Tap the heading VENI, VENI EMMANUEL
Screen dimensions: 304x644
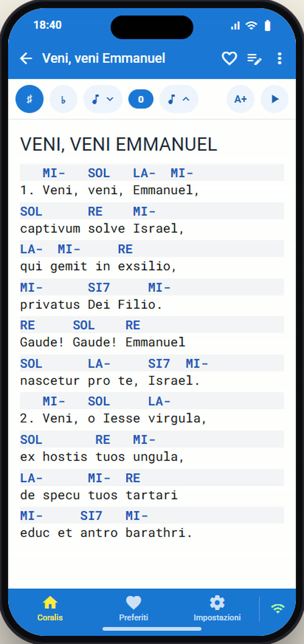pyautogui.click(x=119, y=145)
